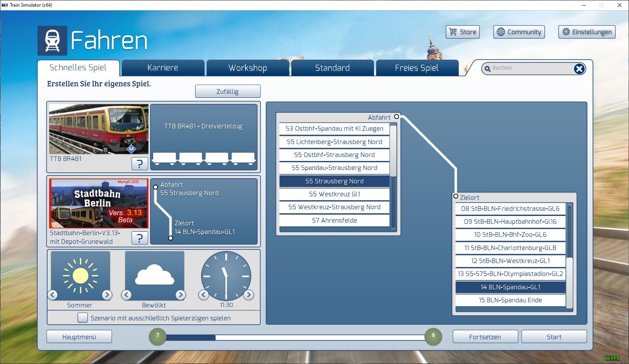Viewport: 629px width, 364px height.
Task: Enable Szenario mit ausschließlich Spielerzügen checkbox
Action: (82, 318)
